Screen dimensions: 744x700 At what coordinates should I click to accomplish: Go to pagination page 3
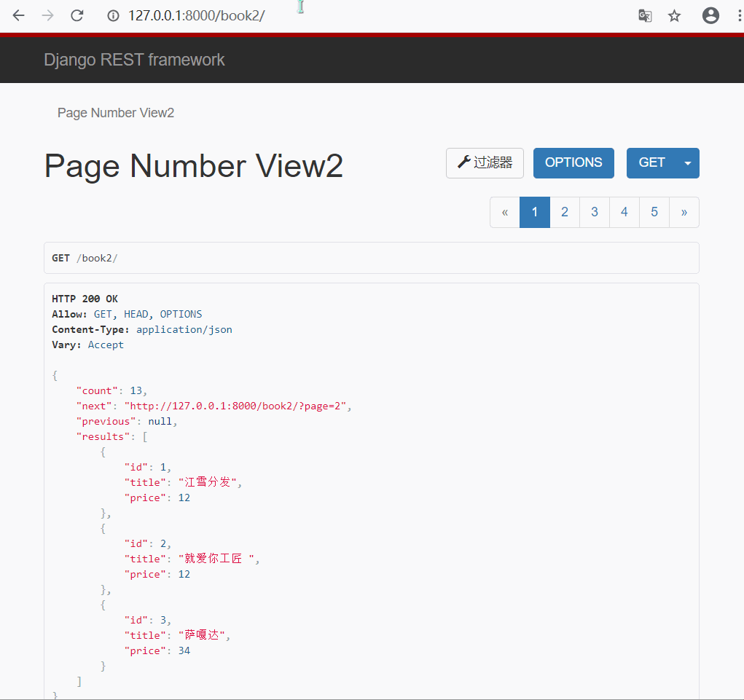point(595,212)
